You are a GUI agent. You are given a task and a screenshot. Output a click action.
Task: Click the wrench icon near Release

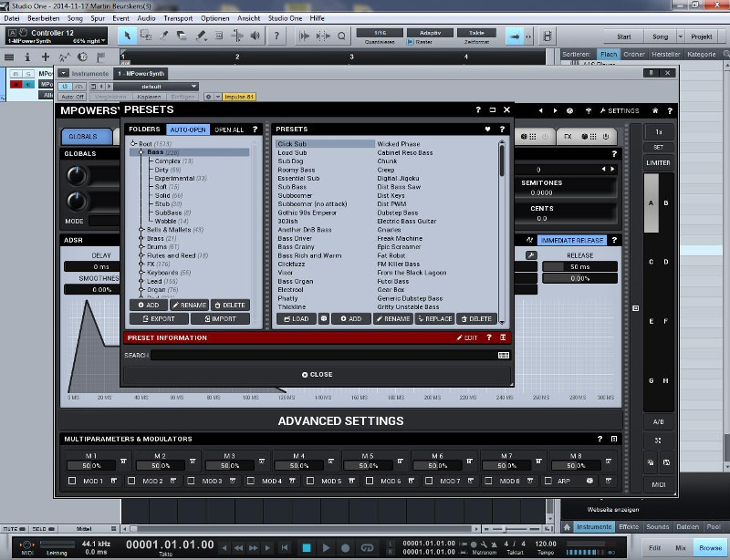click(531, 255)
